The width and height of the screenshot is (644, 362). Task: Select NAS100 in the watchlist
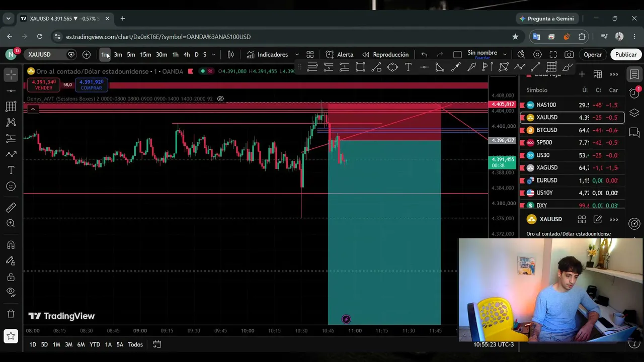572,105
